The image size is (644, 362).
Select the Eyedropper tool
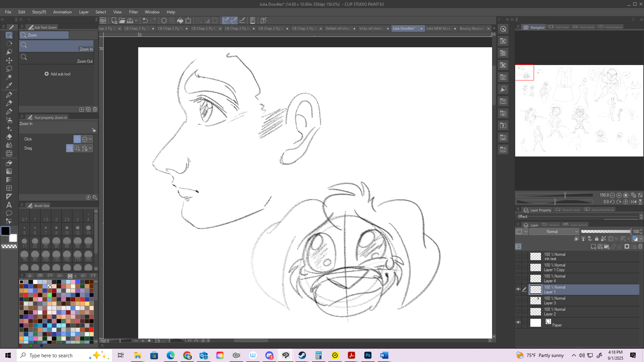tap(9, 85)
